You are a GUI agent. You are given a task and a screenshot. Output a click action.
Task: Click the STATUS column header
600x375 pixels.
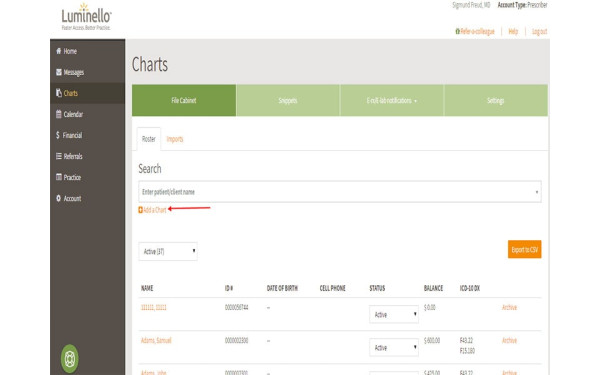point(377,288)
